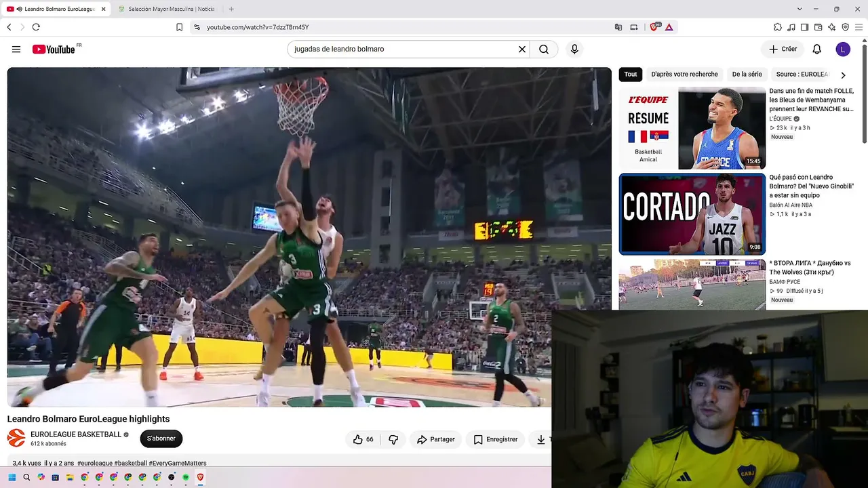Screen dimensions: 868x488
Task: Select the Tout filter chip
Action: [x=631, y=75]
